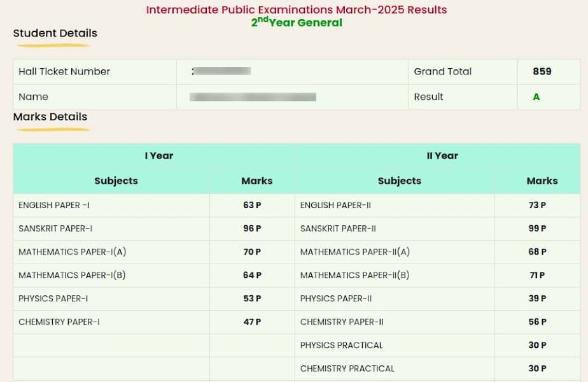Select the II Year column header
588x382 pixels.
tap(442, 156)
